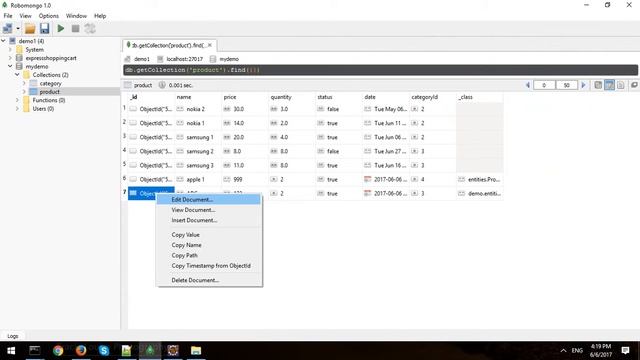Image resolution: width=640 pixels, height=360 pixels.
Task: Open the File menu
Action: (x=8, y=16)
